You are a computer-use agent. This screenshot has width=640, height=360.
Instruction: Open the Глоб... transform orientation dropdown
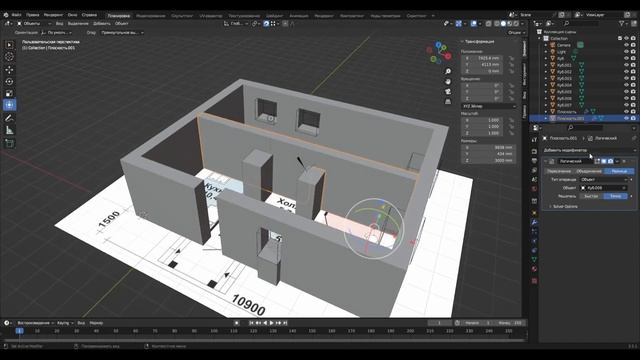point(236,24)
